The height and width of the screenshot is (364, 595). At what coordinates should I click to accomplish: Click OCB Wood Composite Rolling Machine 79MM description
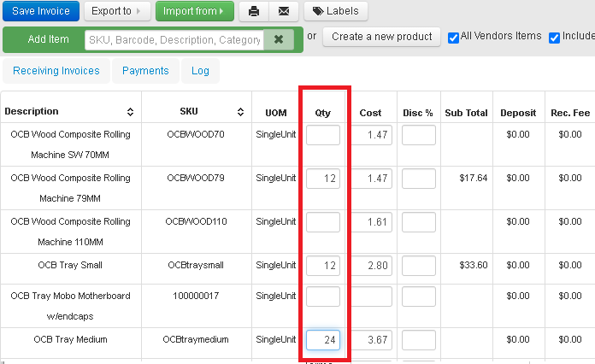tap(70, 188)
